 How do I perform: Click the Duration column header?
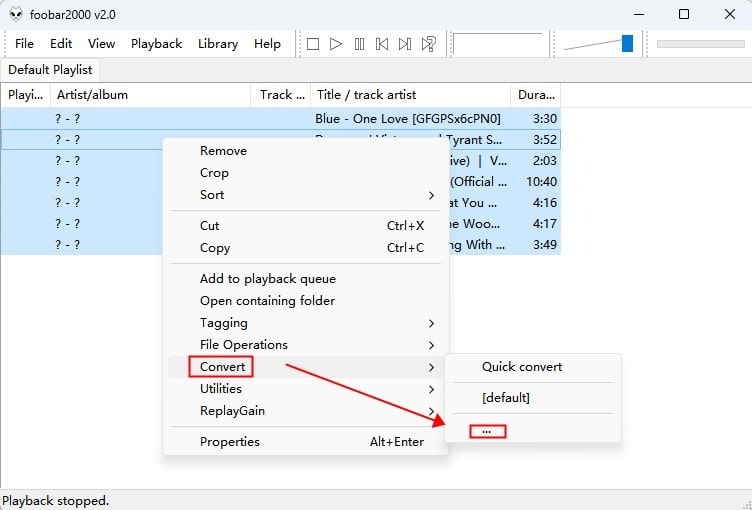point(536,95)
